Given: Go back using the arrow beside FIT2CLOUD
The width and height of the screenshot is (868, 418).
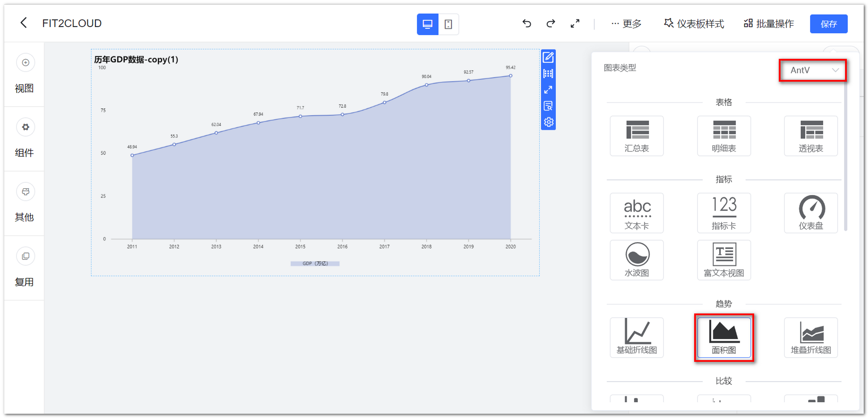Looking at the screenshot, I should (x=24, y=23).
